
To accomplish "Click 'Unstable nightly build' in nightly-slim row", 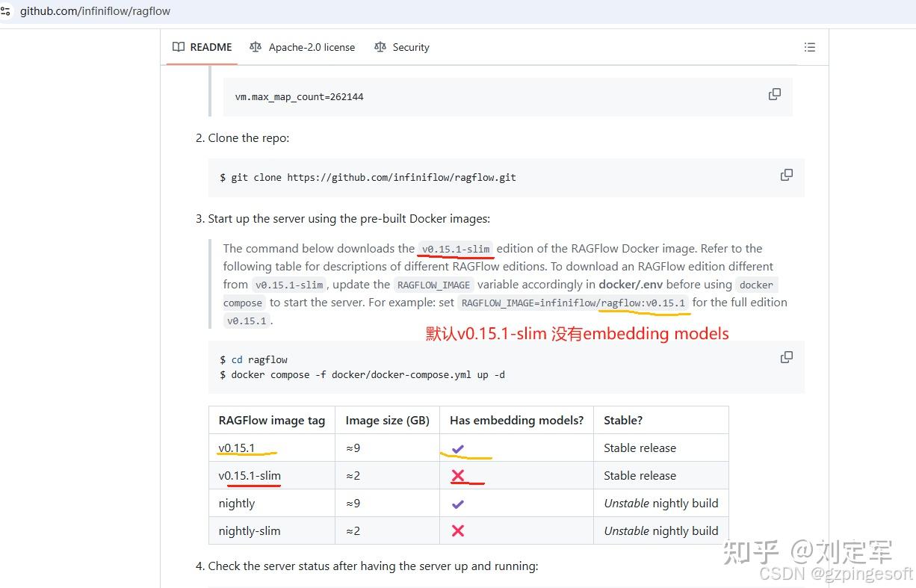I will (661, 531).
